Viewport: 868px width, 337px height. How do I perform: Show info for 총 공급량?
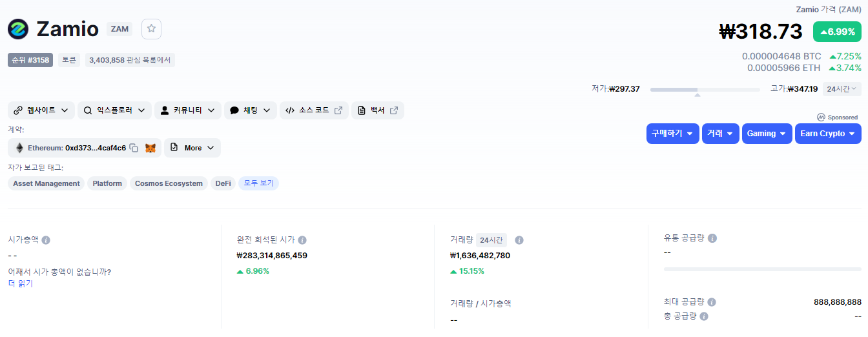(x=704, y=316)
